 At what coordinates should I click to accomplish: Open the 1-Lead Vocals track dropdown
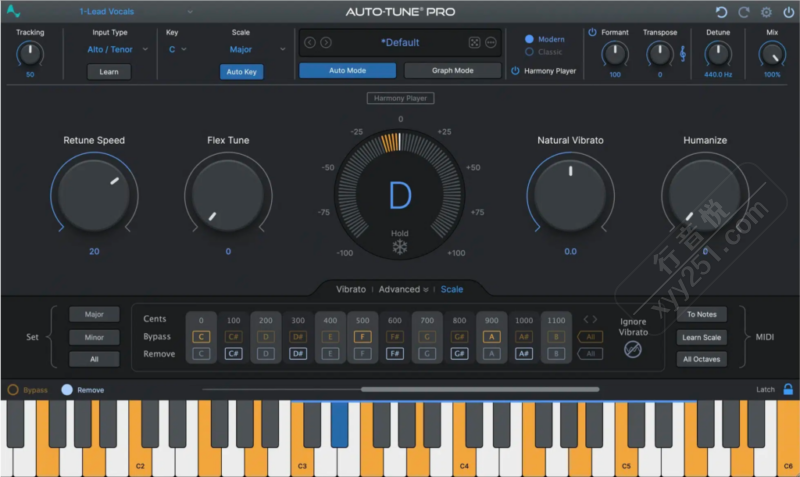point(136,11)
